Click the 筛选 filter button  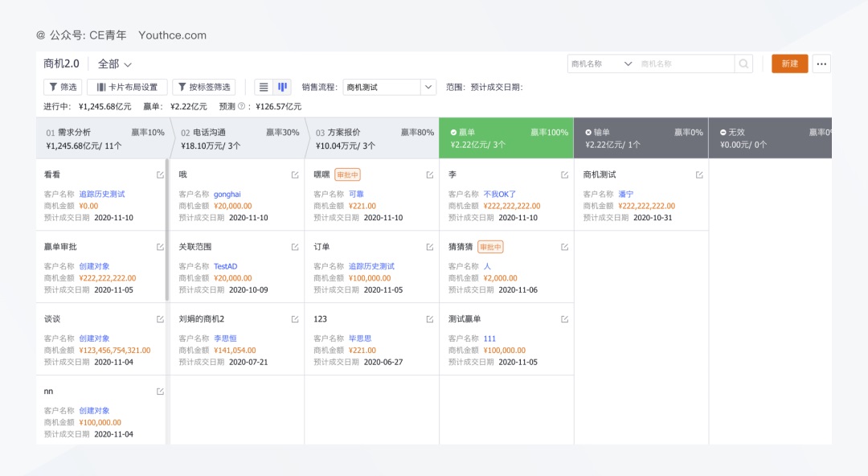pos(63,87)
